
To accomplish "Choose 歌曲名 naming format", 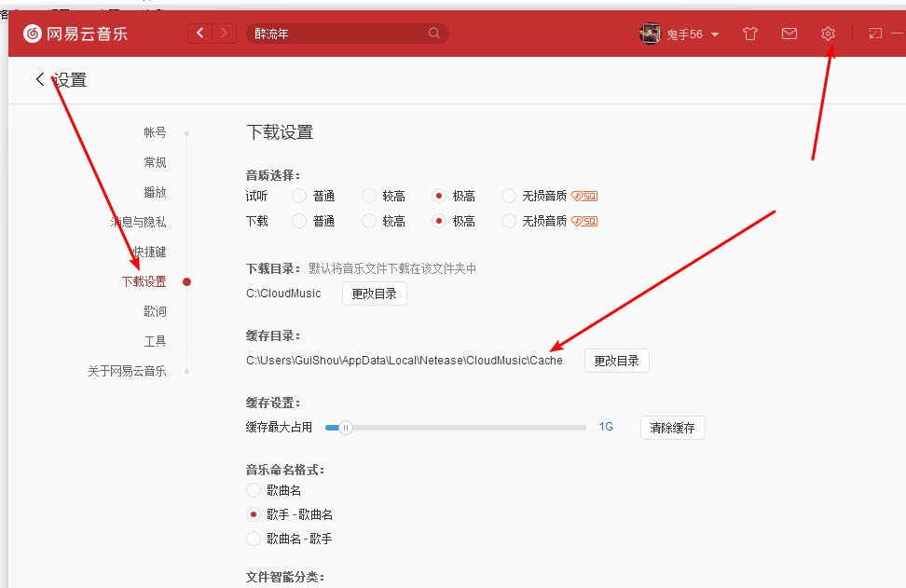I will point(254,490).
